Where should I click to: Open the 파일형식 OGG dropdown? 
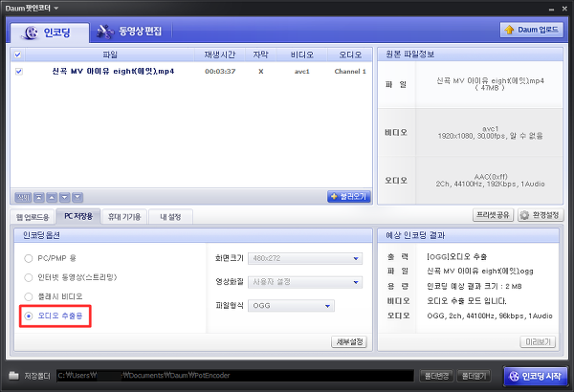(x=291, y=306)
